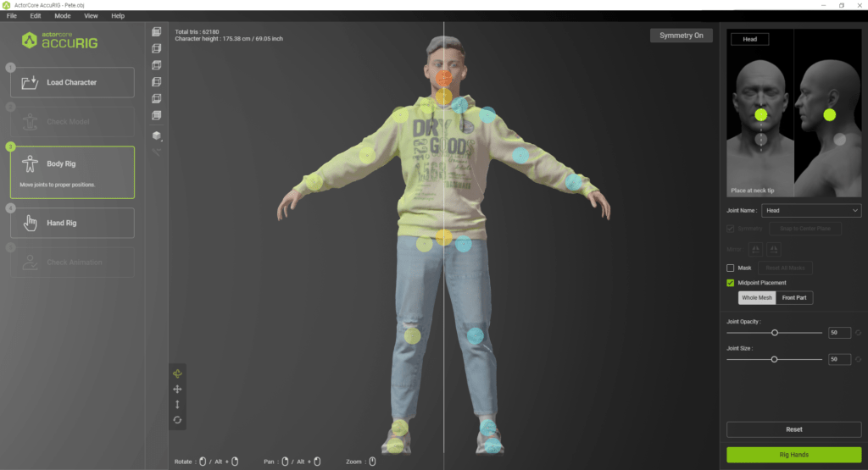Screen dimensions: 868x470
Task: Adjust the Joint Opacity slider handle
Action: (x=775, y=332)
